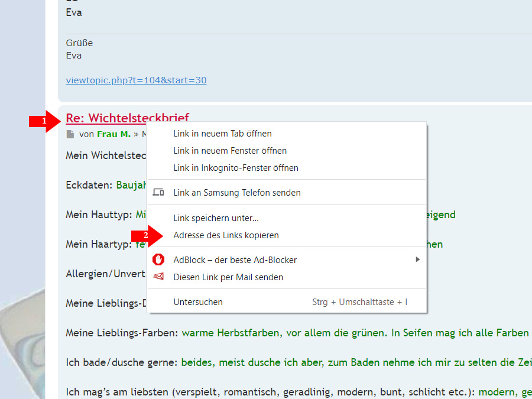Expand the AdBlock submenu arrow

417,259
